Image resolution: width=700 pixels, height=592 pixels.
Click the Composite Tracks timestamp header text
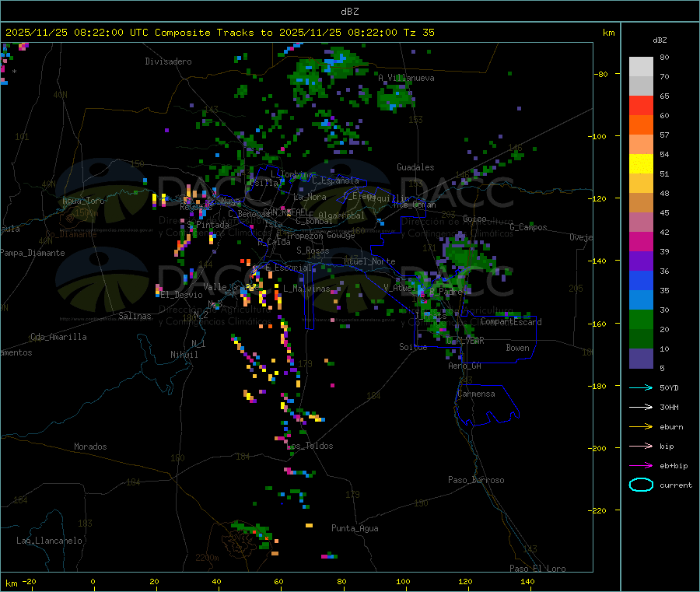(219, 32)
